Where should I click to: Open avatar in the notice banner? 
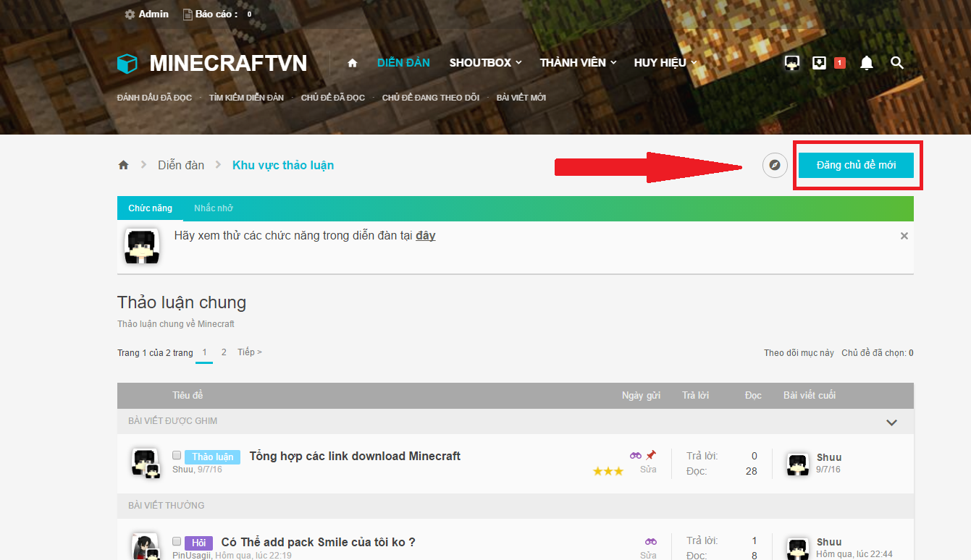coord(142,246)
